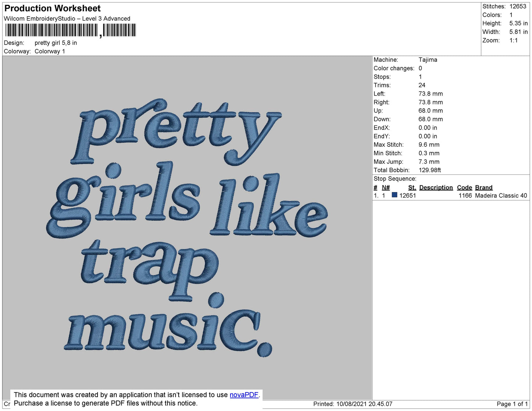Image resolution: width=532 pixels, height=411 pixels.
Task: Select the 'Color changes:' label
Action: [x=394, y=68]
